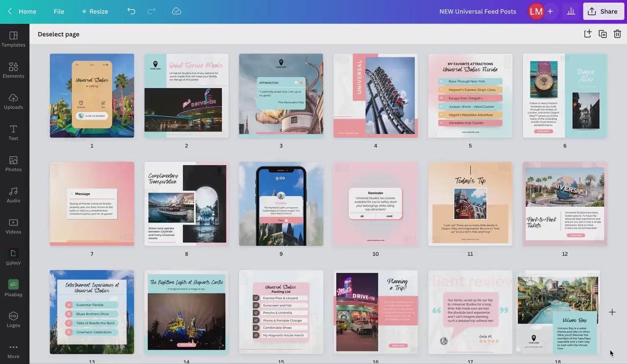Open the analytics chart icon
This screenshot has width=627, height=364.
[571, 11]
